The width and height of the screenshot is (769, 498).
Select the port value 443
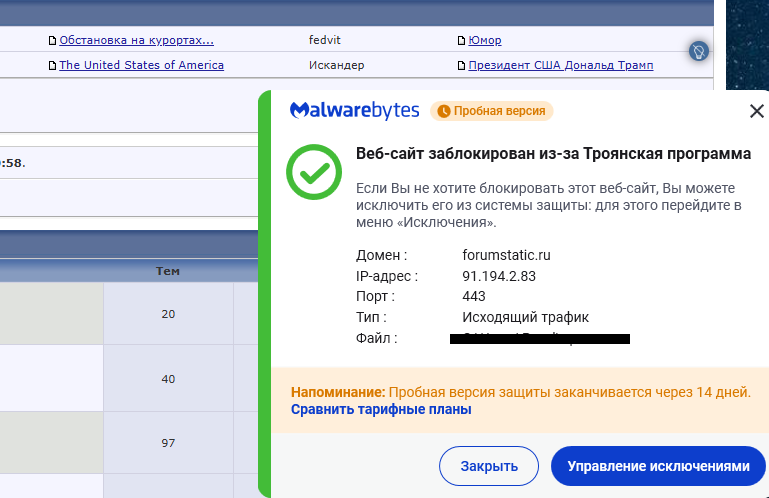[x=473, y=296]
